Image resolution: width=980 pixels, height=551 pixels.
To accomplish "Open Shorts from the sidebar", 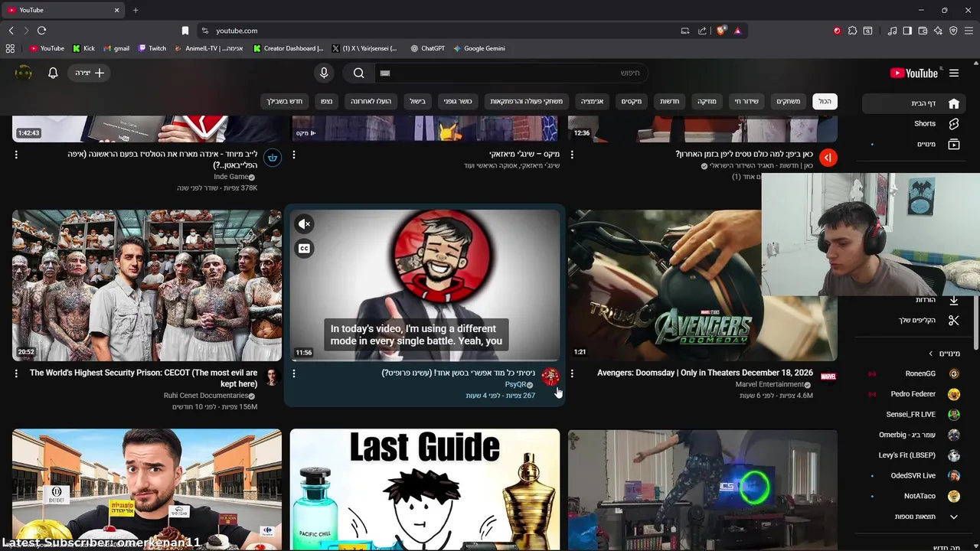I will (913, 123).
